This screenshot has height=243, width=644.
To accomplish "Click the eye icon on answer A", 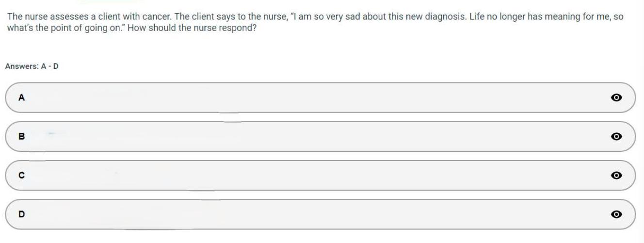I will click(x=616, y=97).
